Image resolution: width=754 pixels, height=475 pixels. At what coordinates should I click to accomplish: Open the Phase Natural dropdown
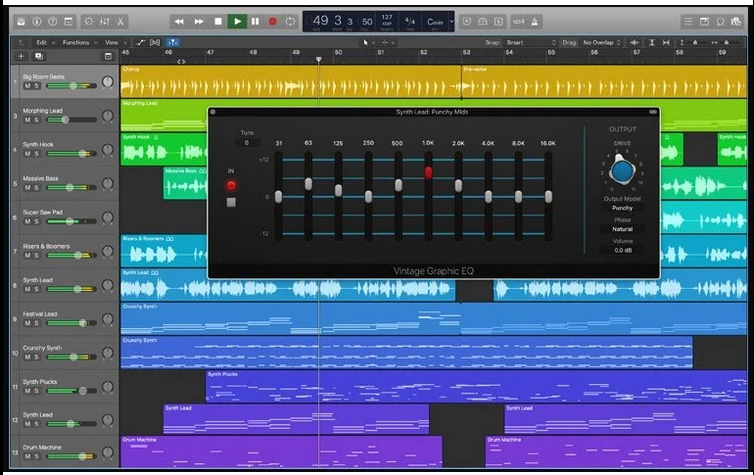pos(622,229)
